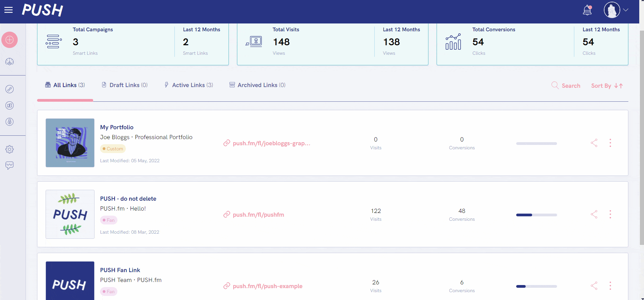Open the music note sidebar icon
This screenshot has width=644, height=300.
10,105
